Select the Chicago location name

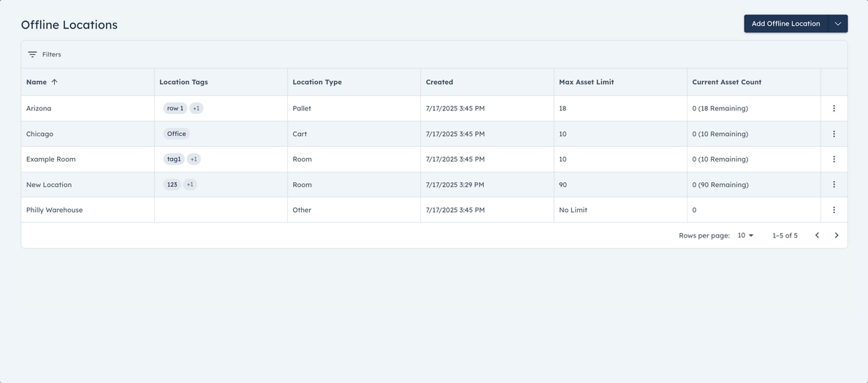pyautogui.click(x=40, y=134)
